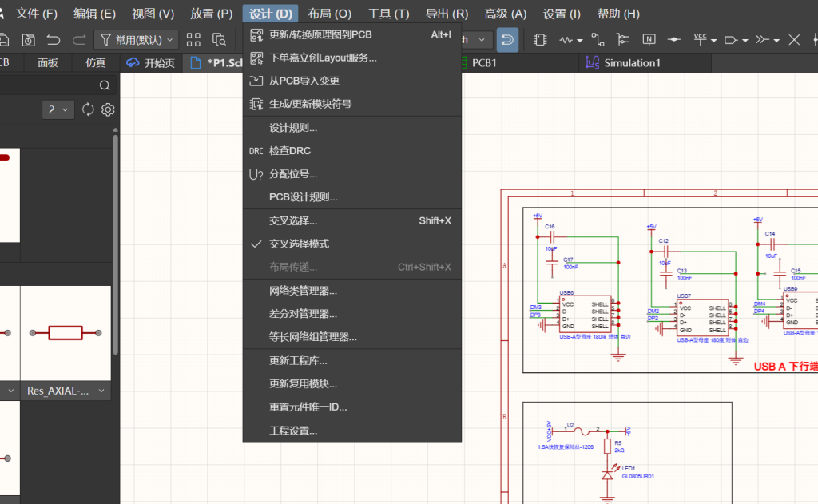Open the 编辑 (E) menu

94,14
